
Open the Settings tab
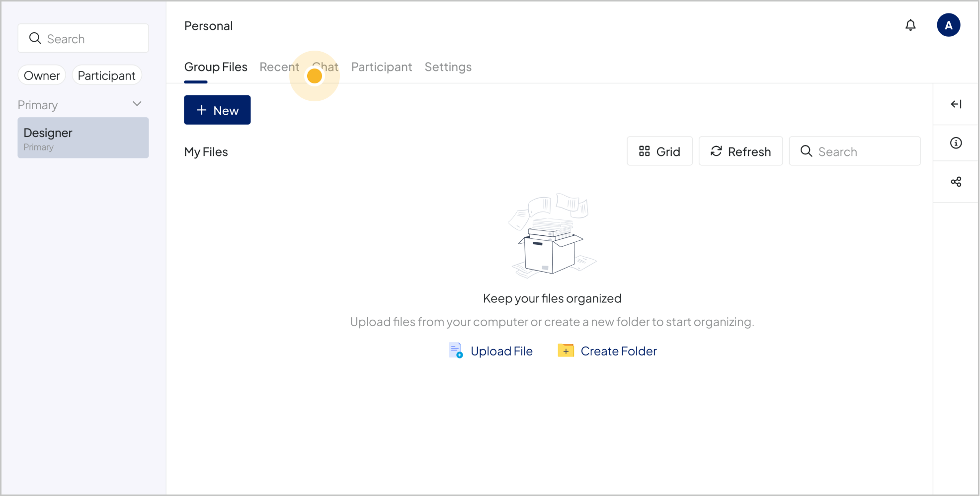point(448,67)
